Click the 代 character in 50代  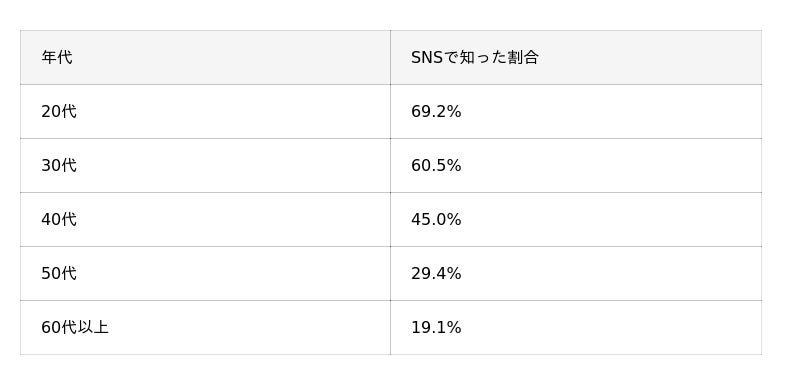coord(69,273)
